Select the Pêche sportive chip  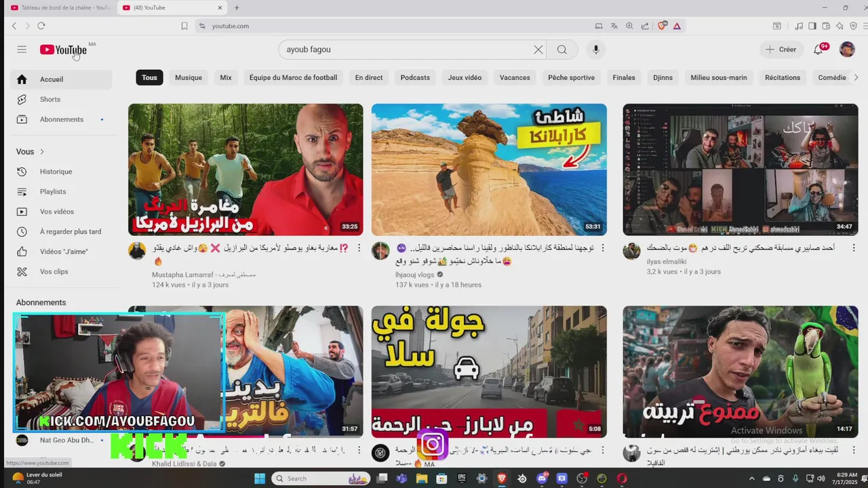tap(571, 77)
